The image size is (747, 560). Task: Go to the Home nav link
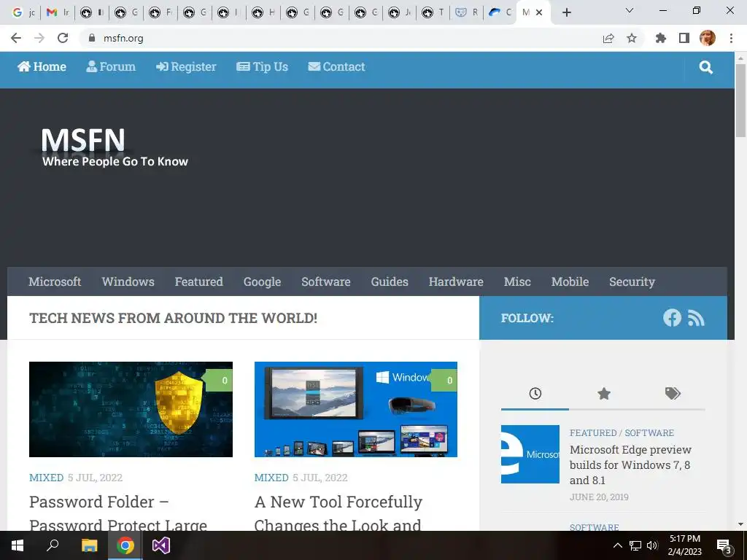[x=42, y=66]
